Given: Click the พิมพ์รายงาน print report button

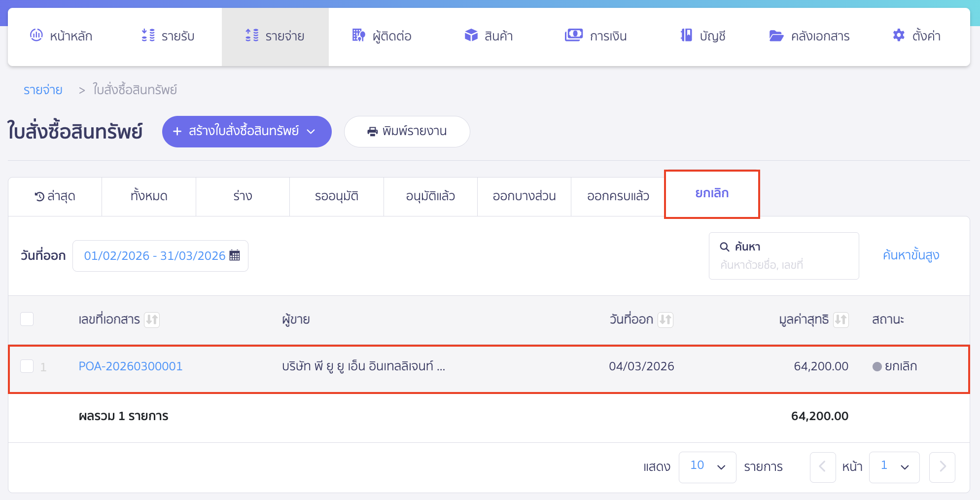Looking at the screenshot, I should point(407,131).
